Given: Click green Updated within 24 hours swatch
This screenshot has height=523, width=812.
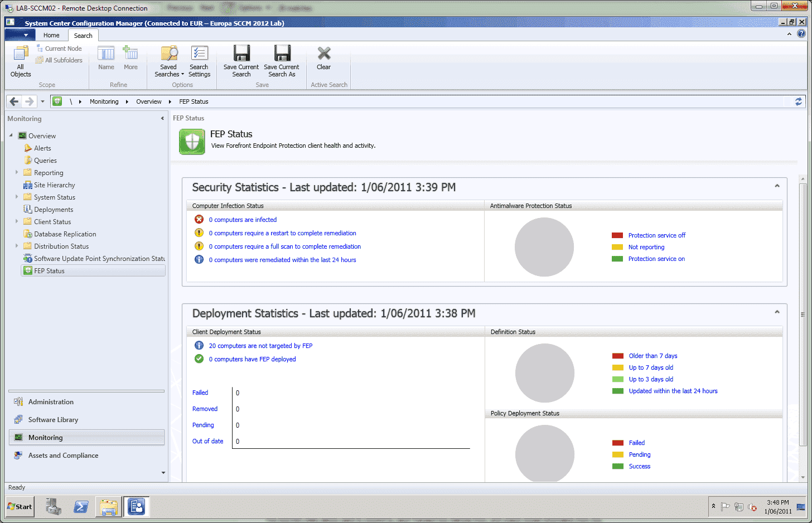Looking at the screenshot, I should (x=618, y=391).
